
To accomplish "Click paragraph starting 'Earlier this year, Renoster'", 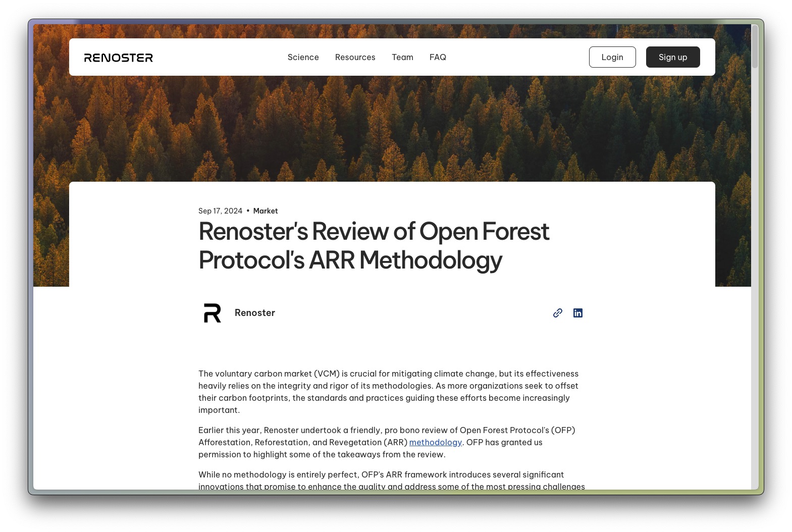I will coord(387,442).
